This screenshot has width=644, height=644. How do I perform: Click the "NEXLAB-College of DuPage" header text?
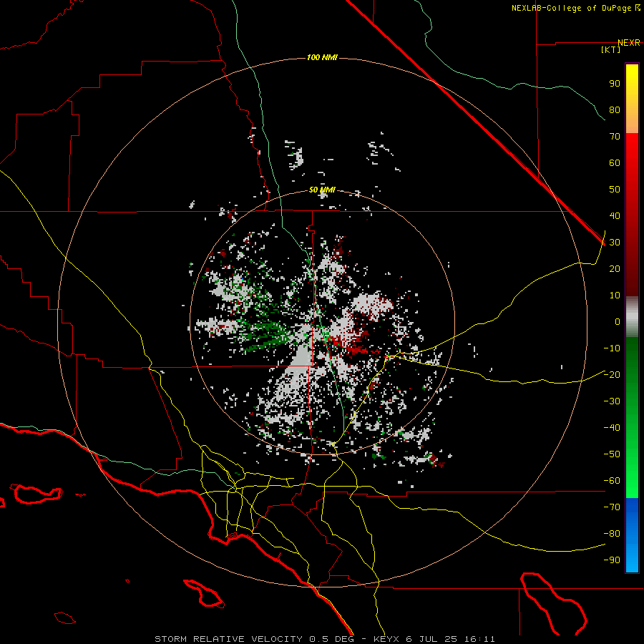click(x=572, y=8)
